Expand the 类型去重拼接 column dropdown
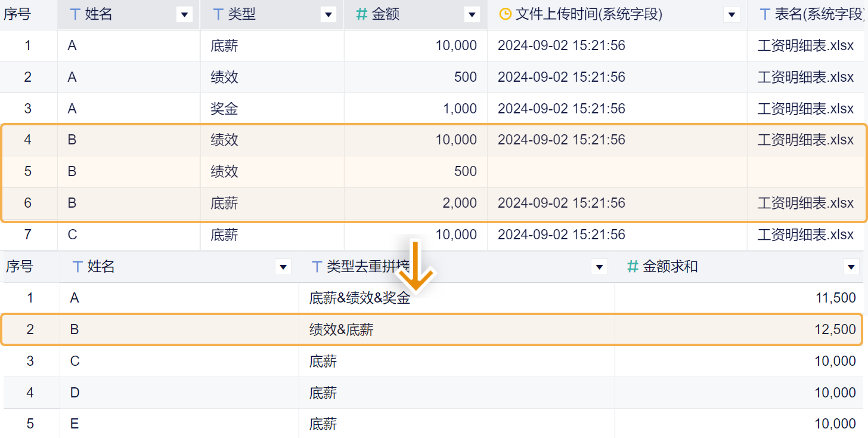This screenshot has width=868, height=438. tap(599, 267)
